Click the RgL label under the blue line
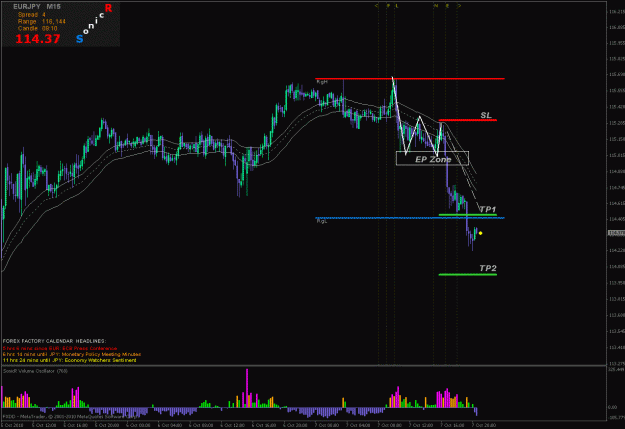Image resolution: width=625 pixels, height=429 pixels. point(322,221)
